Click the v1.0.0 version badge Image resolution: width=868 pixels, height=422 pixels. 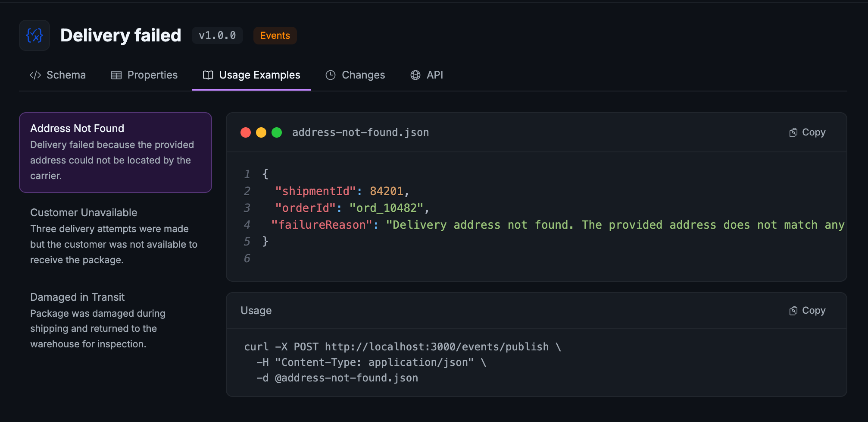217,35
